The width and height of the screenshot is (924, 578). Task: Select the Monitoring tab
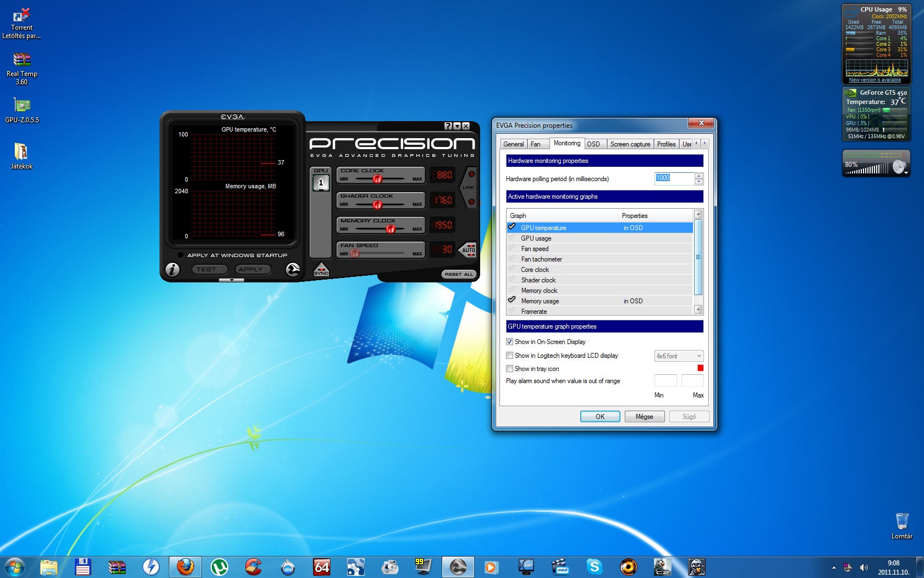coord(567,143)
